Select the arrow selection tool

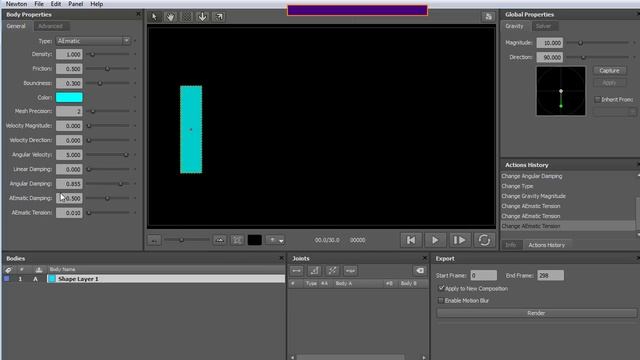[x=154, y=17]
